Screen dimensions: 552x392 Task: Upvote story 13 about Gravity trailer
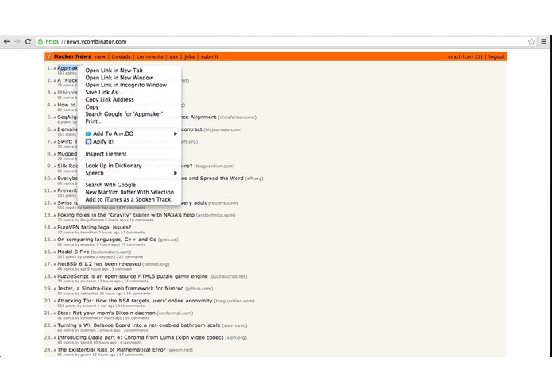55,215
